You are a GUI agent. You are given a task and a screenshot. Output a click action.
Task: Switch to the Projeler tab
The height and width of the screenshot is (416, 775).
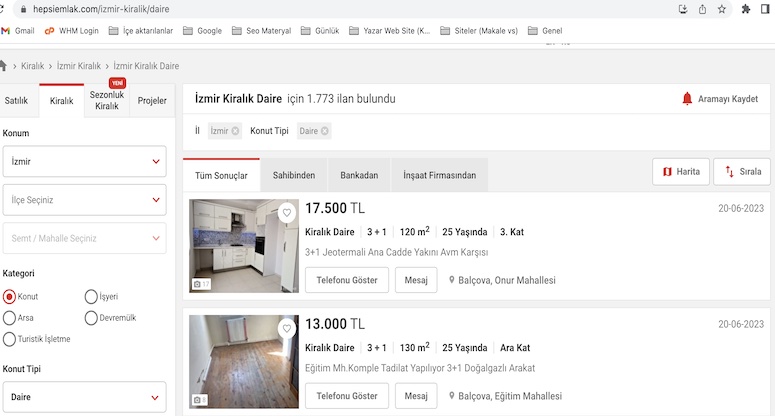pos(152,101)
